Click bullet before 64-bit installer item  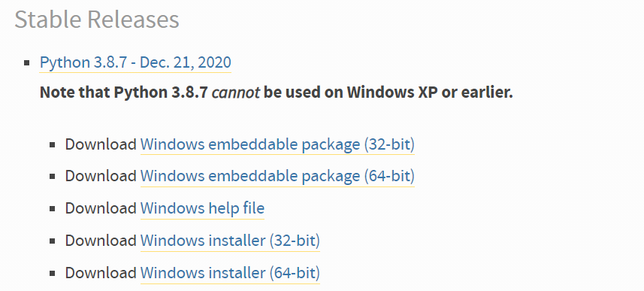pos(52,273)
